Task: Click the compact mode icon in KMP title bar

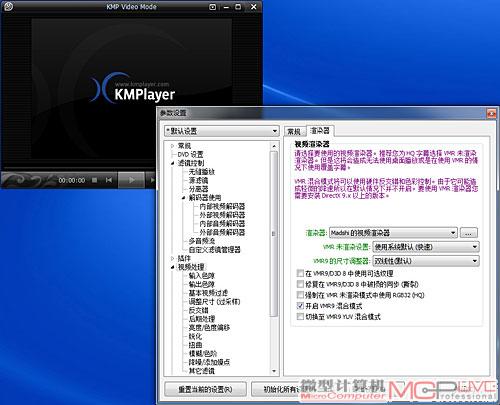Action: coord(212,7)
